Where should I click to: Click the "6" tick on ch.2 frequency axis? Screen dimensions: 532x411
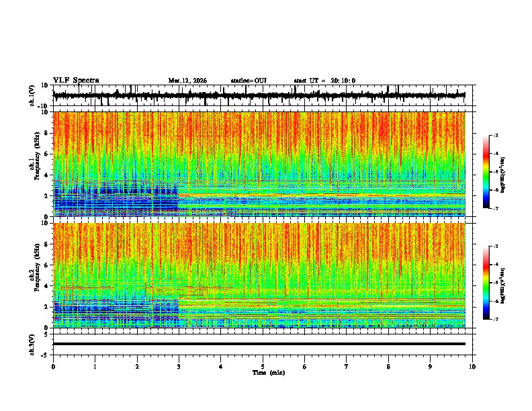[x=47, y=265]
